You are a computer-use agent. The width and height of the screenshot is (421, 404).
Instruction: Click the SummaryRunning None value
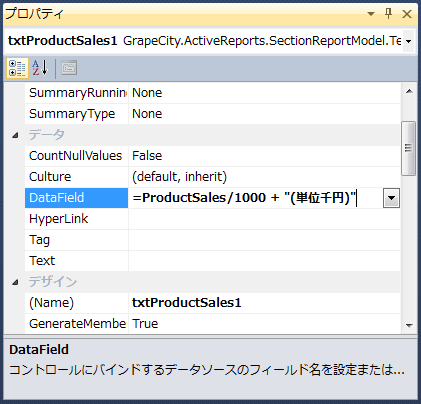pyautogui.click(x=147, y=93)
